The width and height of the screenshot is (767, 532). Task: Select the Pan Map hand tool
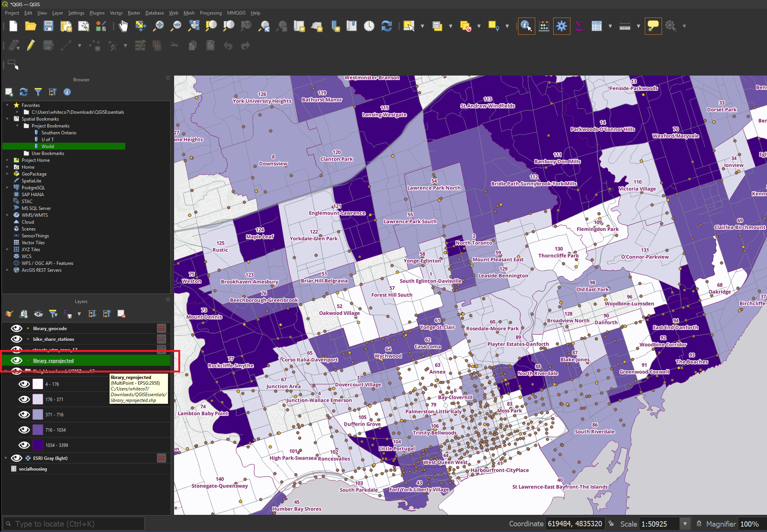point(123,26)
